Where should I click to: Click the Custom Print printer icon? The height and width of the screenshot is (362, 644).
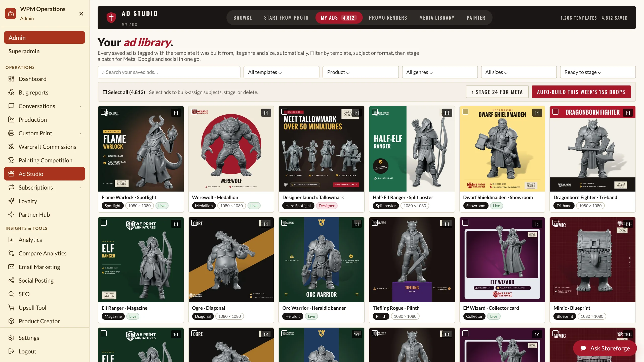[x=11, y=133]
